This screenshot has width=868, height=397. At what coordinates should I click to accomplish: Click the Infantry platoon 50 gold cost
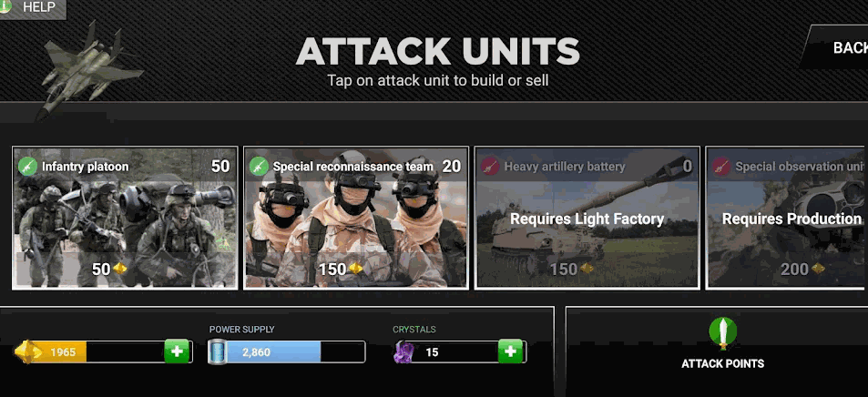109,270
